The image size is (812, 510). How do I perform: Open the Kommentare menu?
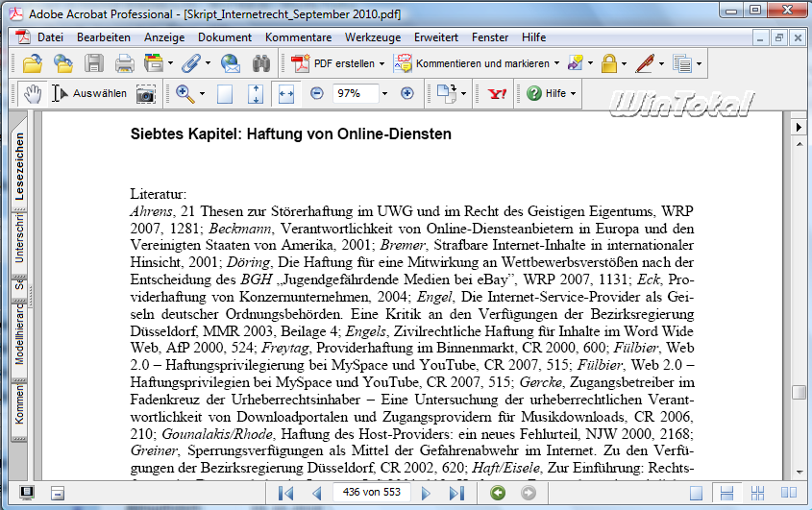point(298,37)
